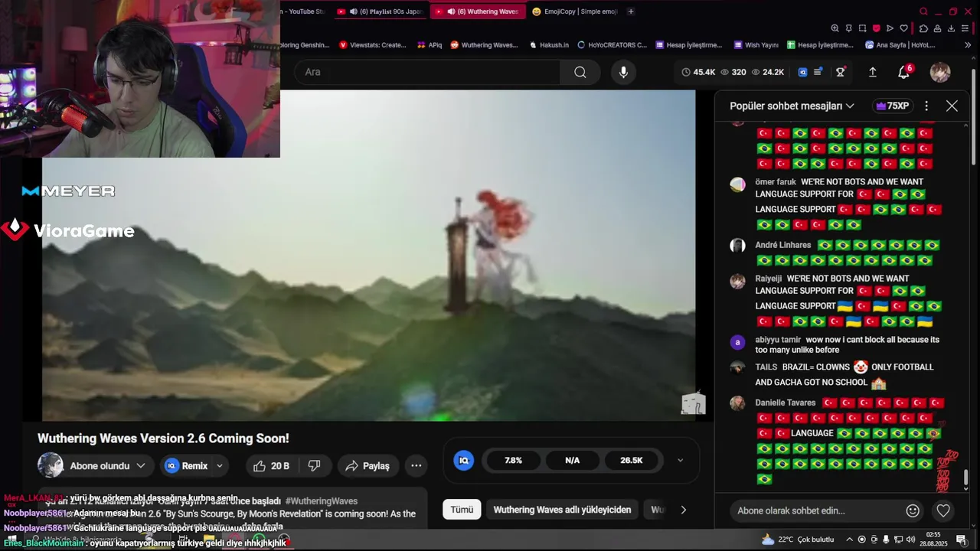The width and height of the screenshot is (980, 551).
Task: Expand the Popüler sohbet mesajları dropdown
Action: tap(792, 106)
